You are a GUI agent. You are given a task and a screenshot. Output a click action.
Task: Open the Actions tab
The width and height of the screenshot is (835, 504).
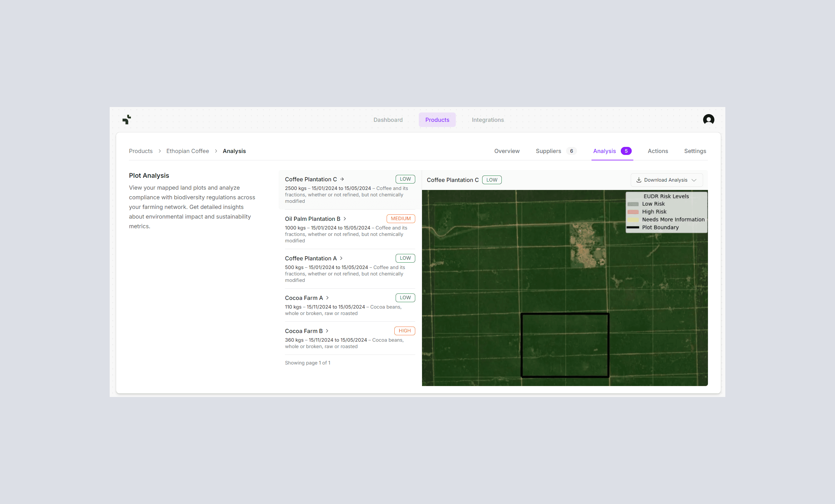[x=658, y=151]
